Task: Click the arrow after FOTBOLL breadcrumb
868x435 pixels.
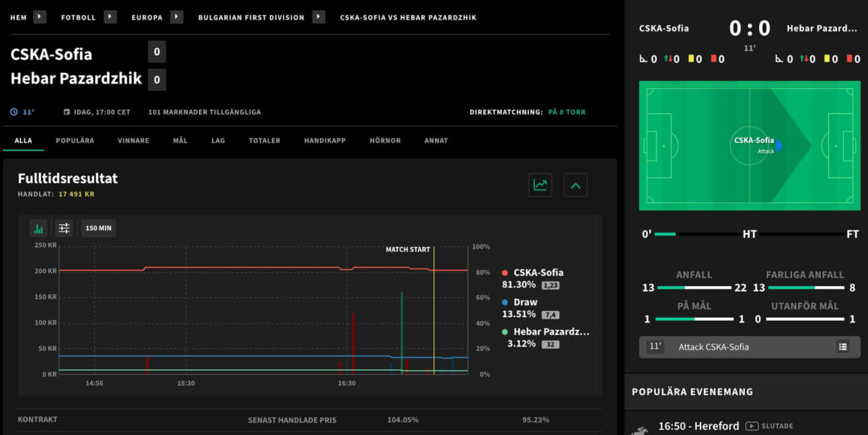Action: tap(110, 17)
